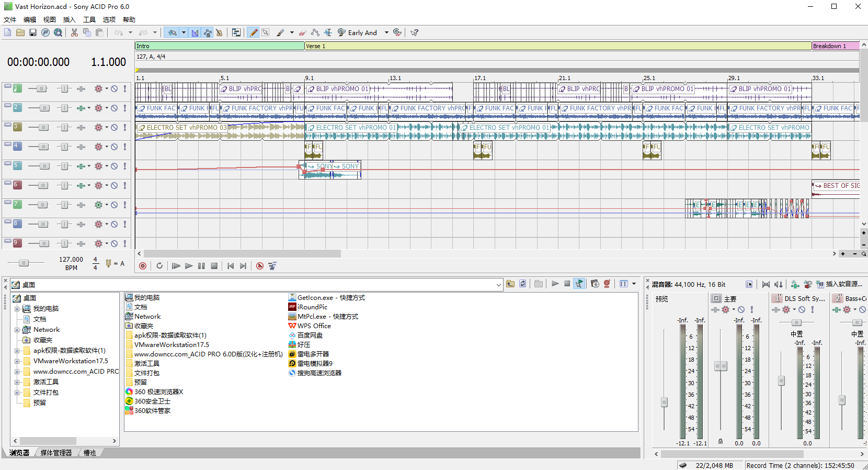Select the Eraser tool in toolbar
This screenshot has width=868, height=470.
(x=302, y=32)
